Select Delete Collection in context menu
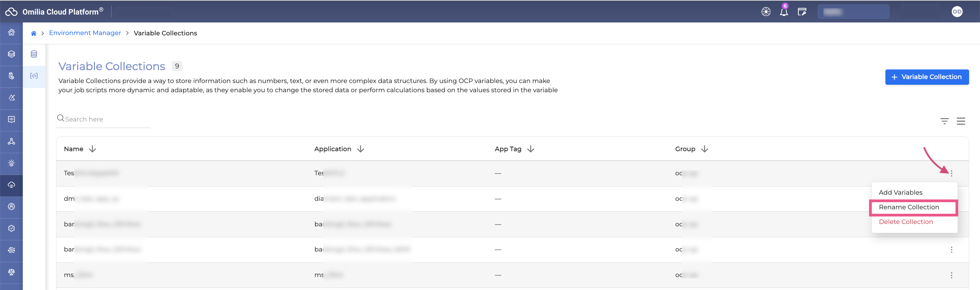This screenshot has width=980, height=290. coord(905,222)
